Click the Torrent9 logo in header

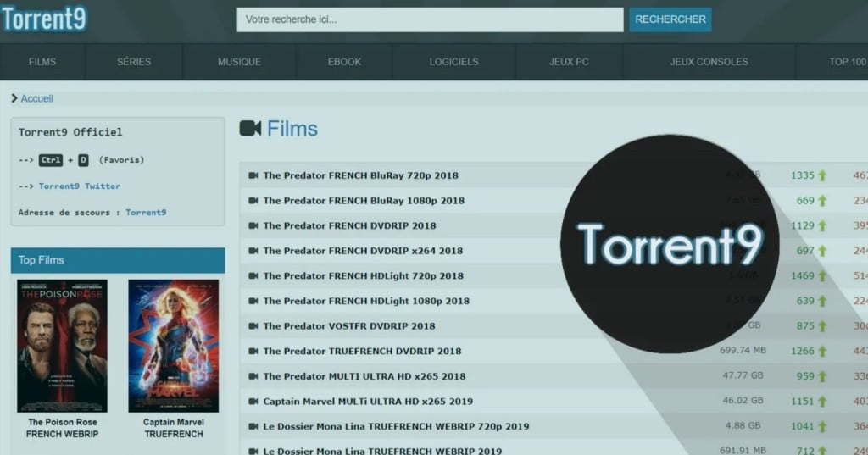[x=44, y=19]
